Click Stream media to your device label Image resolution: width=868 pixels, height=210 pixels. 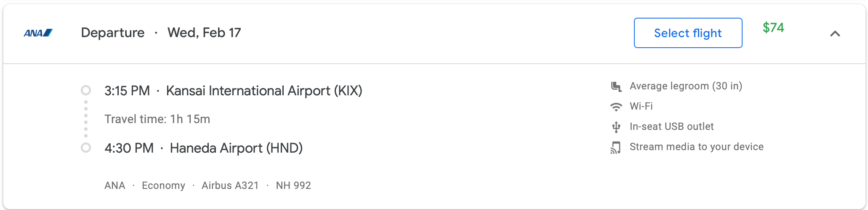(x=696, y=147)
